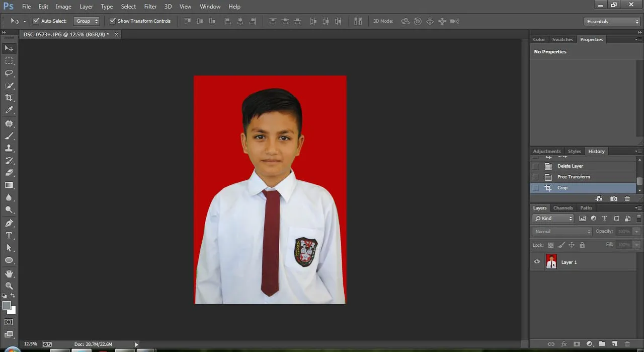Select the Hand tool
Viewport: 644px width, 352px height.
point(9,273)
